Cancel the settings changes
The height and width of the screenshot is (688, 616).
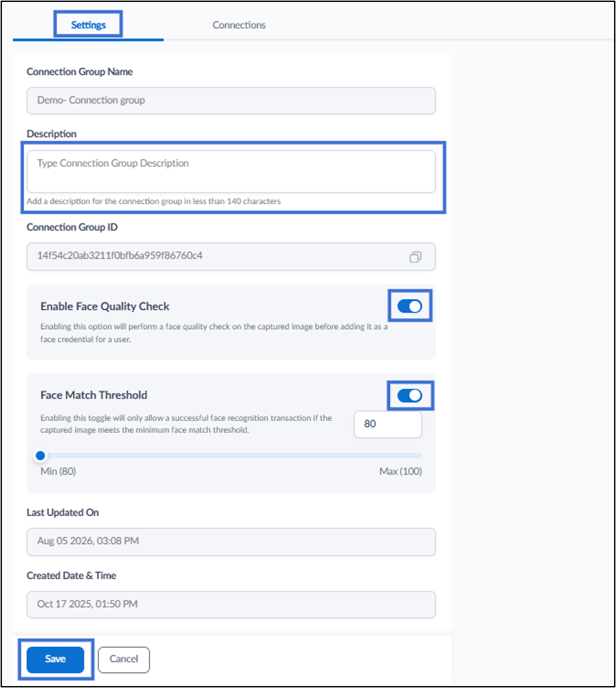pos(124,659)
